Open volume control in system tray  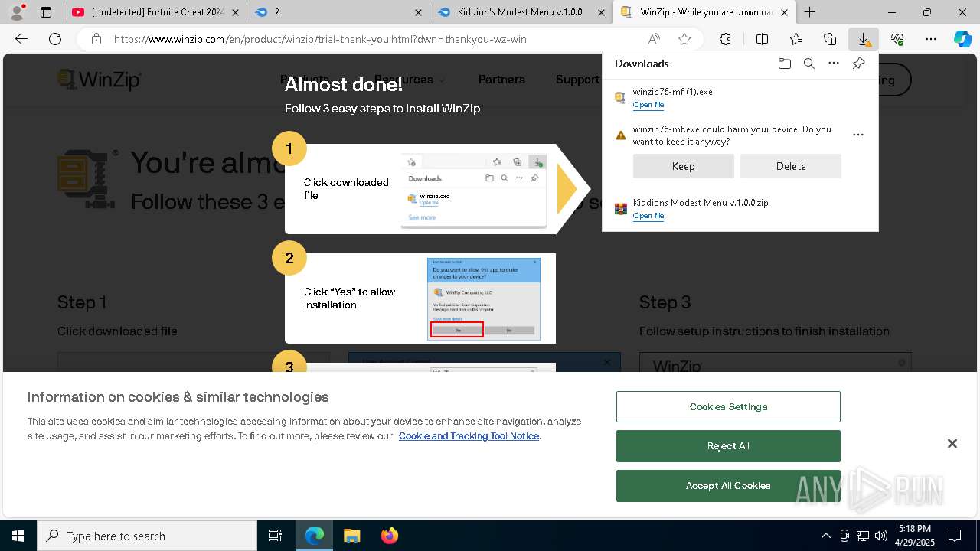881,536
